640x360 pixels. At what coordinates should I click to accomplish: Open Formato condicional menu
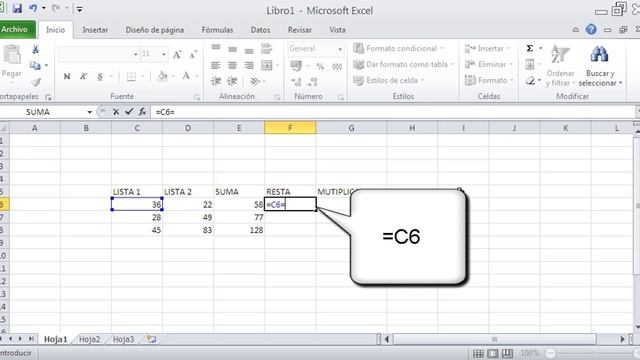pos(398,48)
